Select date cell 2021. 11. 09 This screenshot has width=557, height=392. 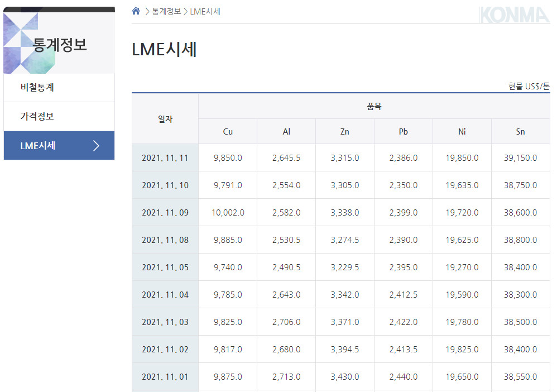click(x=165, y=213)
